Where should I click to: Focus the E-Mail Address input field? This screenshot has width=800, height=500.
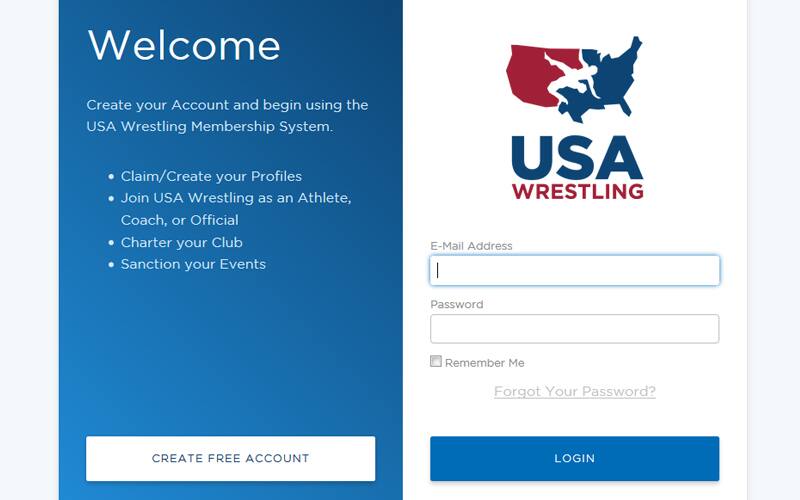click(575, 270)
